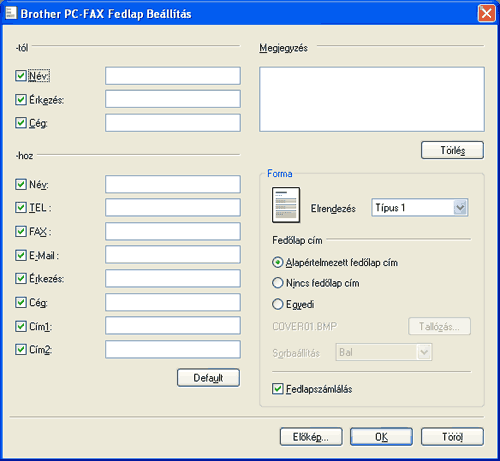The height and width of the screenshot is (461, 500).
Task: Close the Fedlap Beállítás dialog
Action: click(x=486, y=14)
